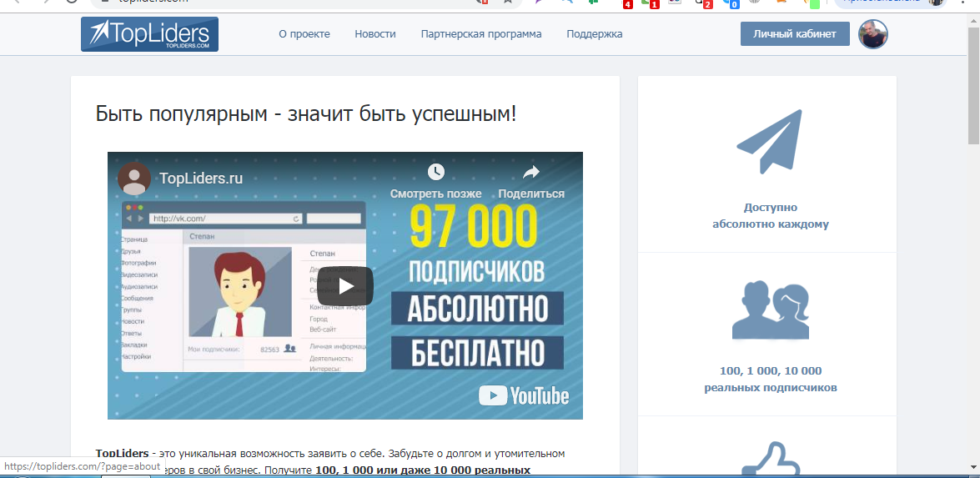Open the TopLiders.ru video title link
Image resolution: width=980 pixels, height=478 pixels.
[201, 179]
